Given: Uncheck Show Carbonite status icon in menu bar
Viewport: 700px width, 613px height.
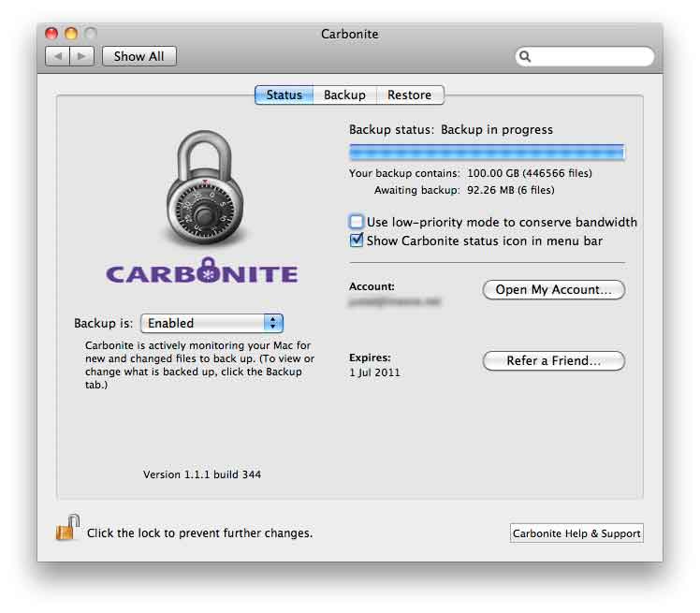Looking at the screenshot, I should [357, 241].
